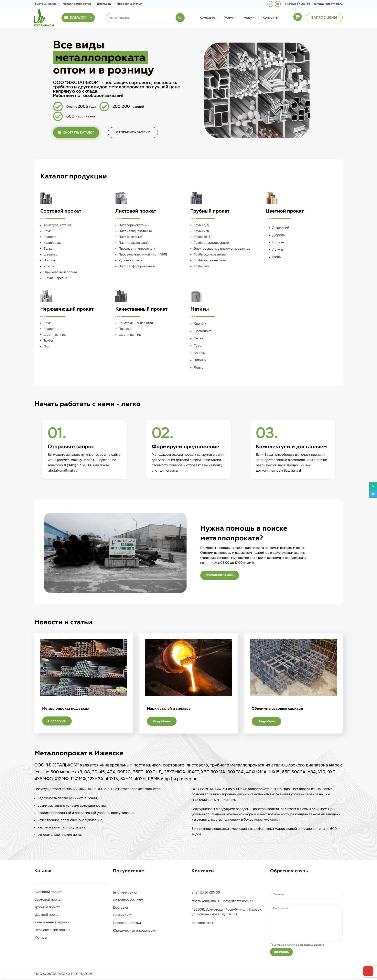
Task: Open WhatsApp icon in top bar
Action: coord(270,4)
